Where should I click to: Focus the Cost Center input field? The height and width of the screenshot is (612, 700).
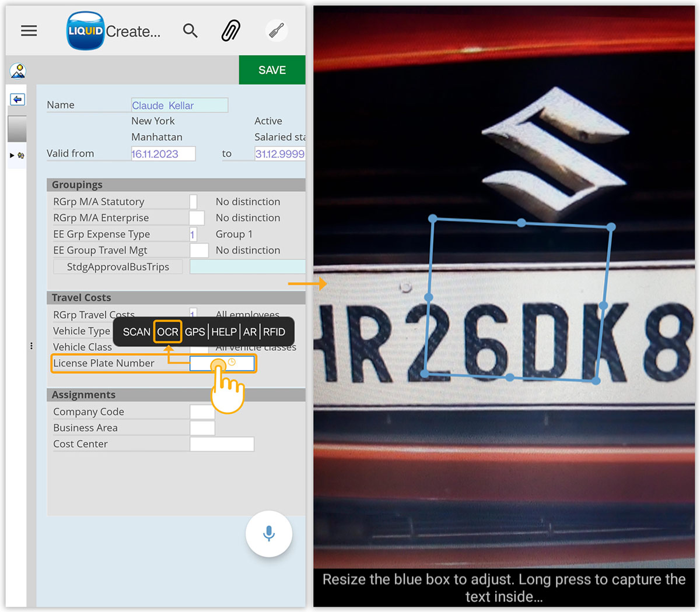tap(222, 444)
